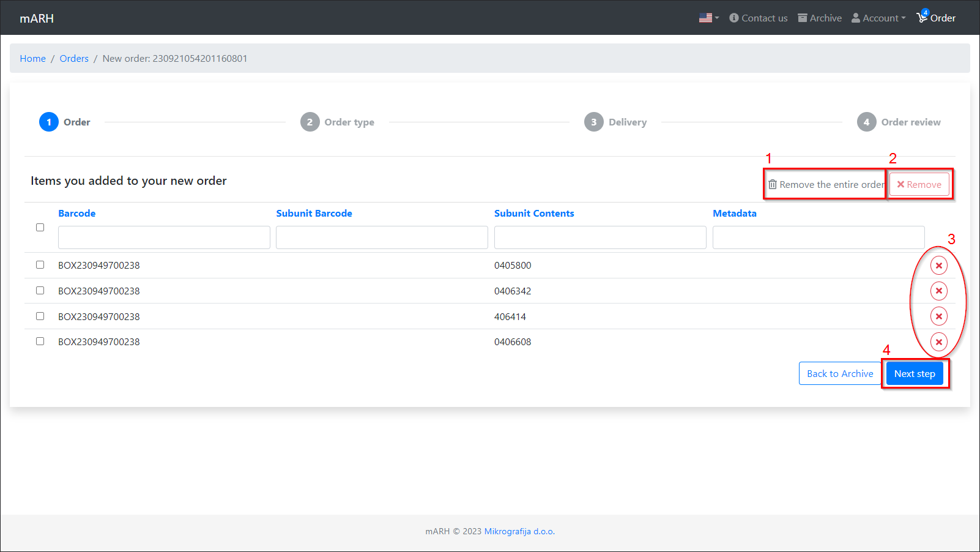This screenshot has height=552, width=980.
Task: Check the box for item 0405800
Action: pos(40,265)
